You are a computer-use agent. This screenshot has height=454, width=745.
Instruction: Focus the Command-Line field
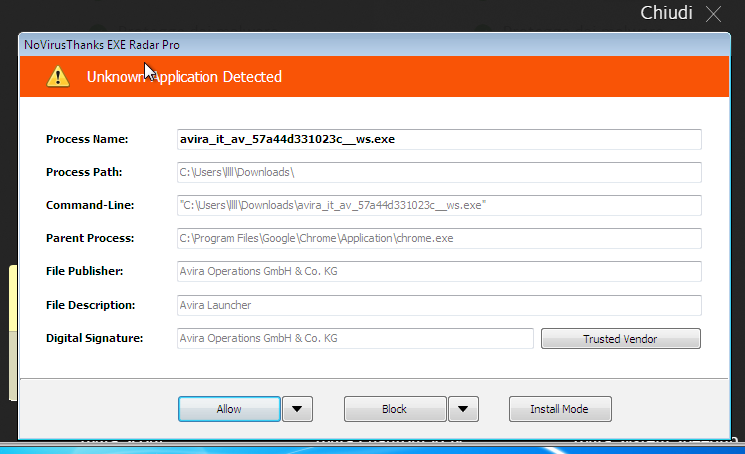tap(439, 205)
